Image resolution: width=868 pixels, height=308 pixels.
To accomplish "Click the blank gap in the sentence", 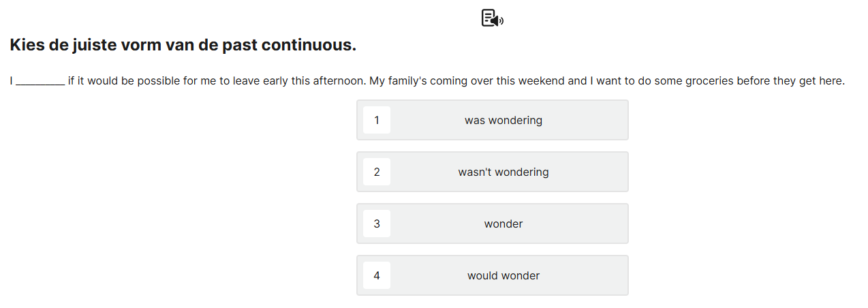I will coord(40,82).
